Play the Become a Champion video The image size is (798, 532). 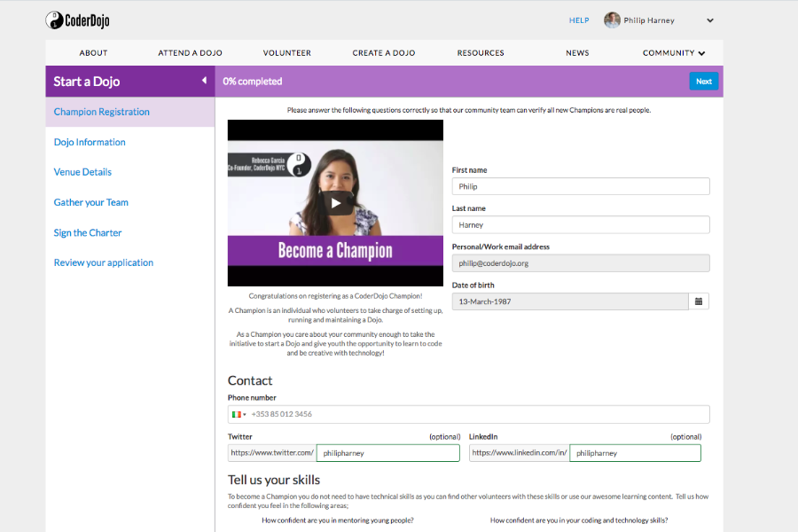335,203
